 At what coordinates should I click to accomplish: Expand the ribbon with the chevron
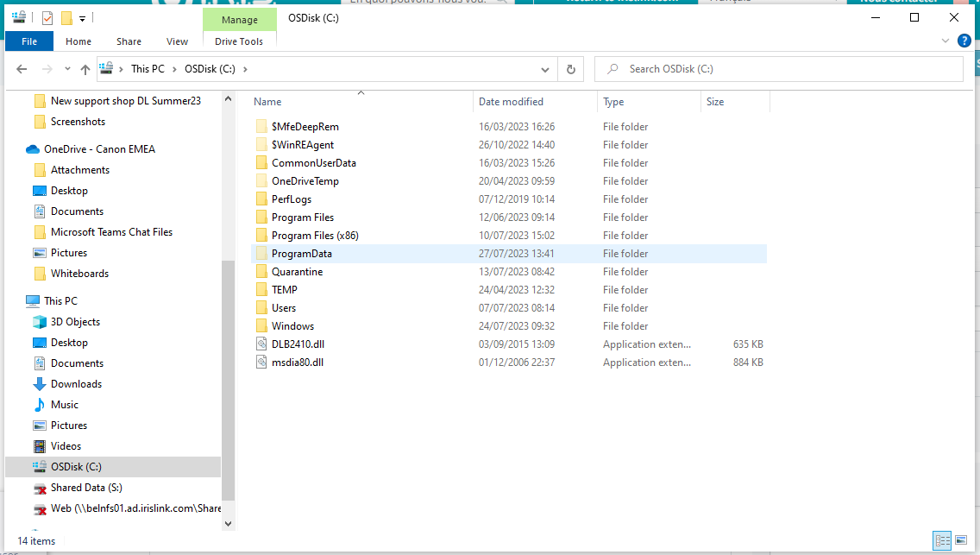tap(945, 41)
